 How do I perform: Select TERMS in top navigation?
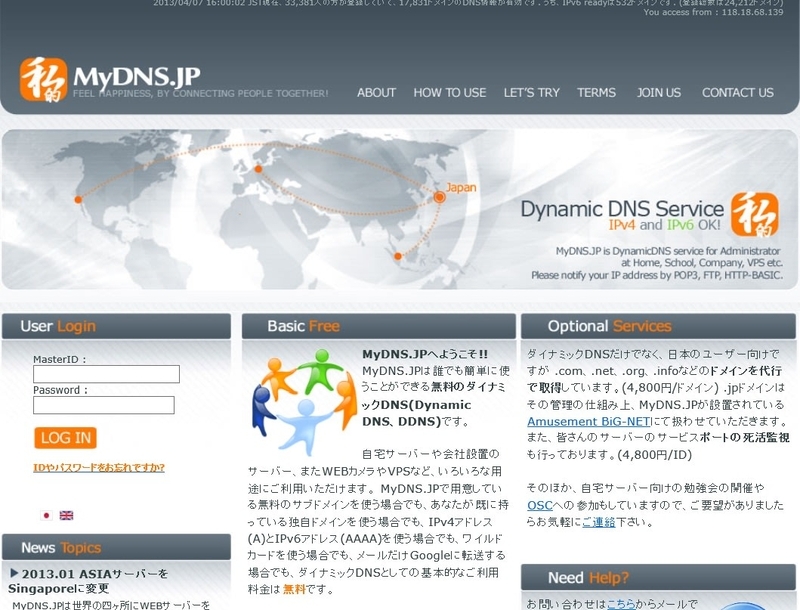click(x=596, y=93)
